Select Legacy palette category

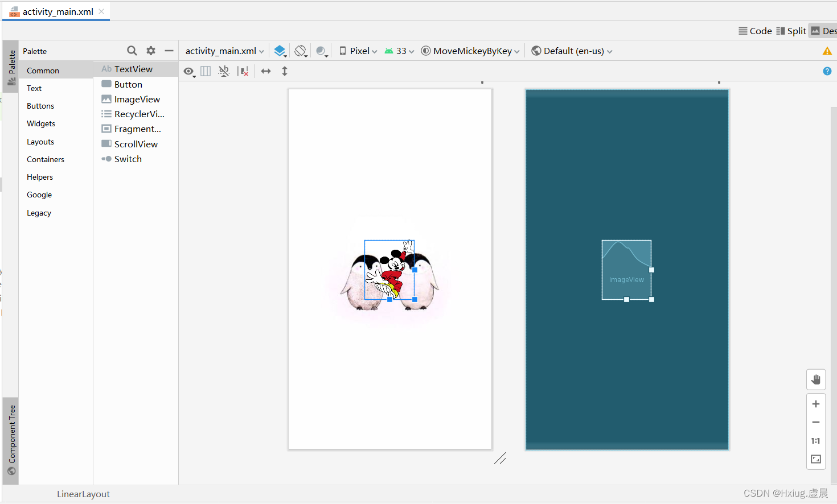[56, 213]
